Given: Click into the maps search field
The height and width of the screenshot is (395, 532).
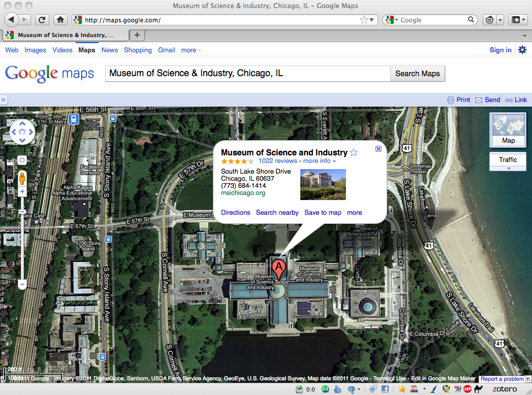Looking at the screenshot, I should point(247,74).
